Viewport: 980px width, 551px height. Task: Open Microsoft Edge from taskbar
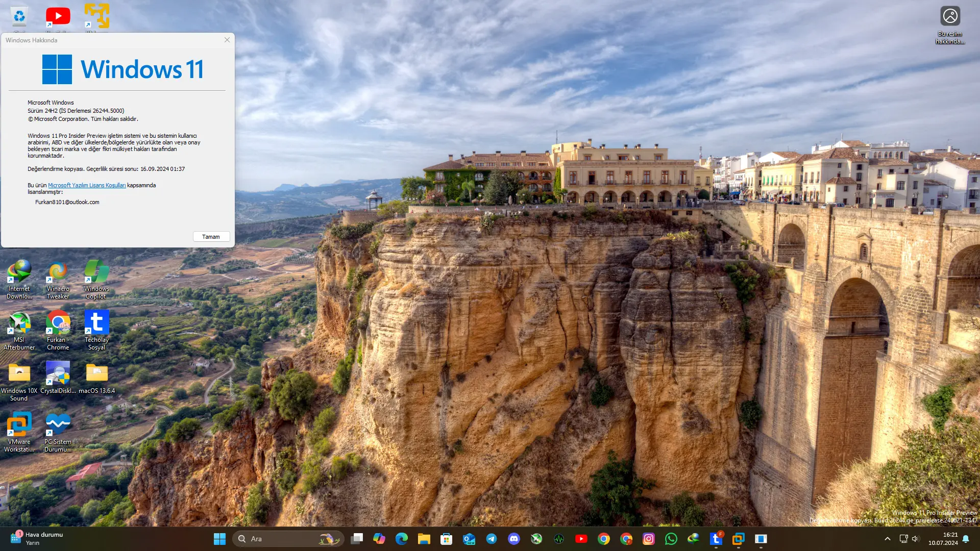(x=402, y=539)
